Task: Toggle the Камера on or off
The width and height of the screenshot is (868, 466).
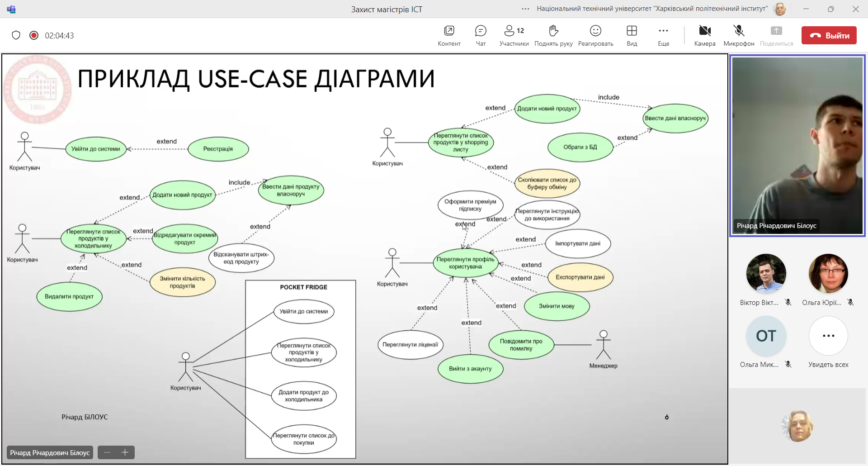Action: (x=705, y=35)
